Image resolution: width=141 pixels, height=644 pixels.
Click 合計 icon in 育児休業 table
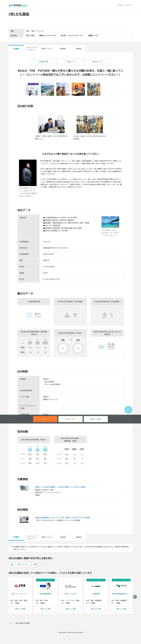coord(45,341)
